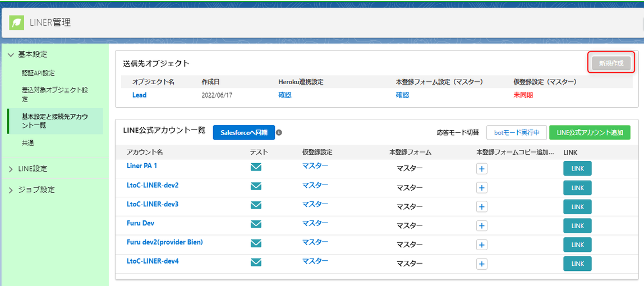Click LINK button for Liner PA 1

(577, 169)
